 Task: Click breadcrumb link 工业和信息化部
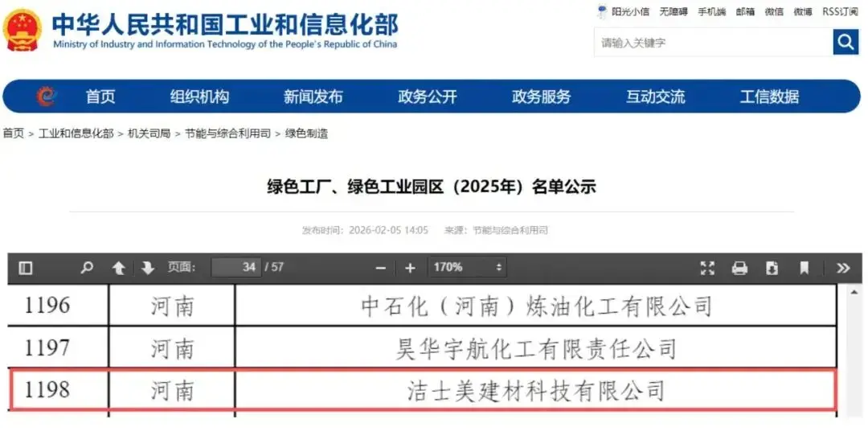76,134
